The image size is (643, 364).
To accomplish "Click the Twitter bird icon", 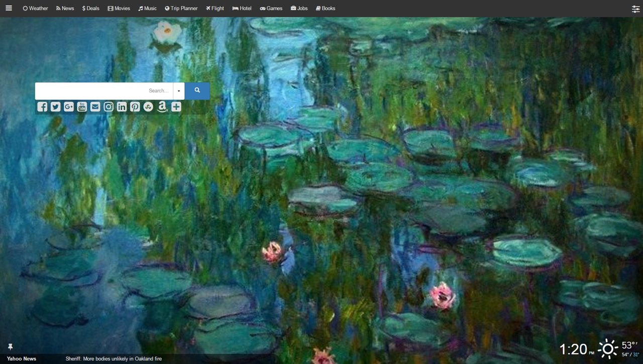I will pos(55,106).
